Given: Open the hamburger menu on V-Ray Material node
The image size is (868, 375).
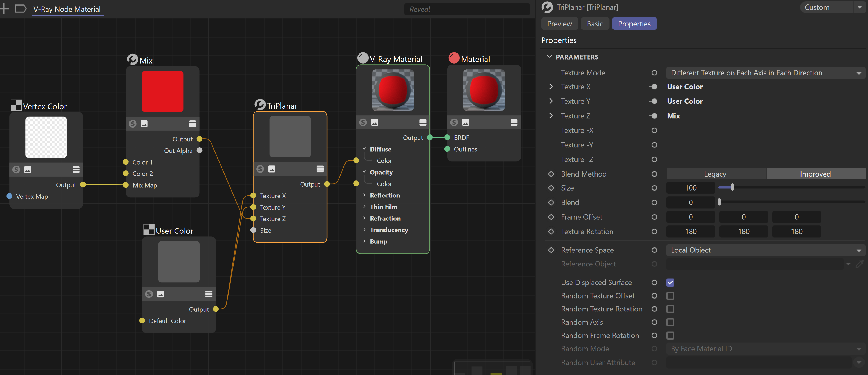Looking at the screenshot, I should tap(423, 123).
